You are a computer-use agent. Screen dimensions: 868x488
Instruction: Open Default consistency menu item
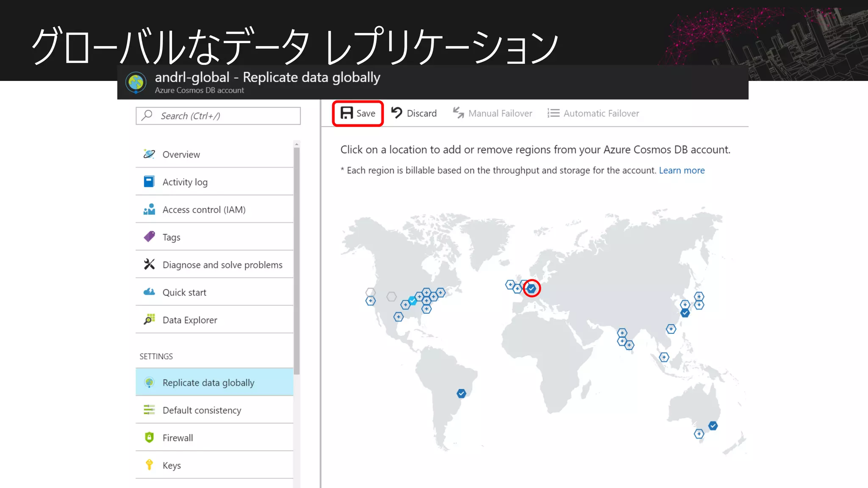pos(202,410)
